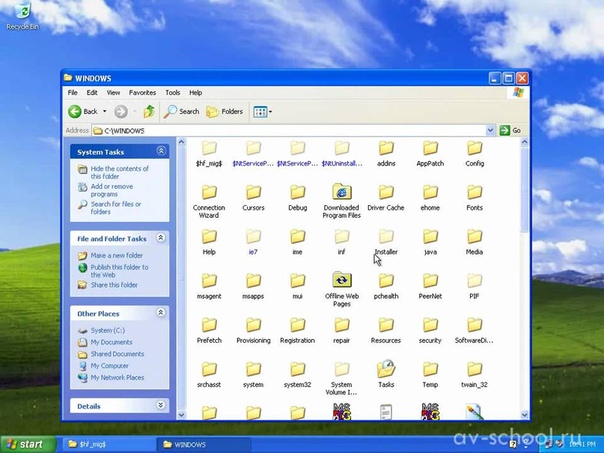Expand the Address bar dropdown
This screenshot has height=453, width=604.
click(490, 131)
